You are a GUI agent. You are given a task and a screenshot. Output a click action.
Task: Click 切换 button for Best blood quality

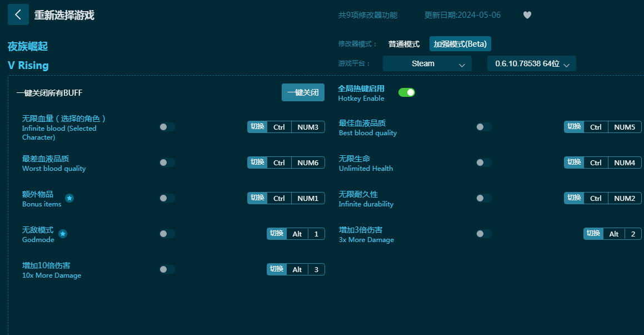point(574,127)
